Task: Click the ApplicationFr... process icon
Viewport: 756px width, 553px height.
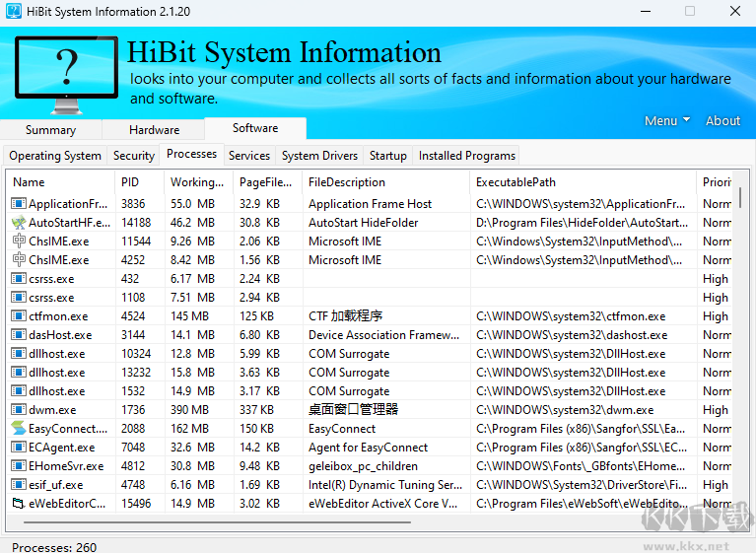Action: click(x=19, y=204)
